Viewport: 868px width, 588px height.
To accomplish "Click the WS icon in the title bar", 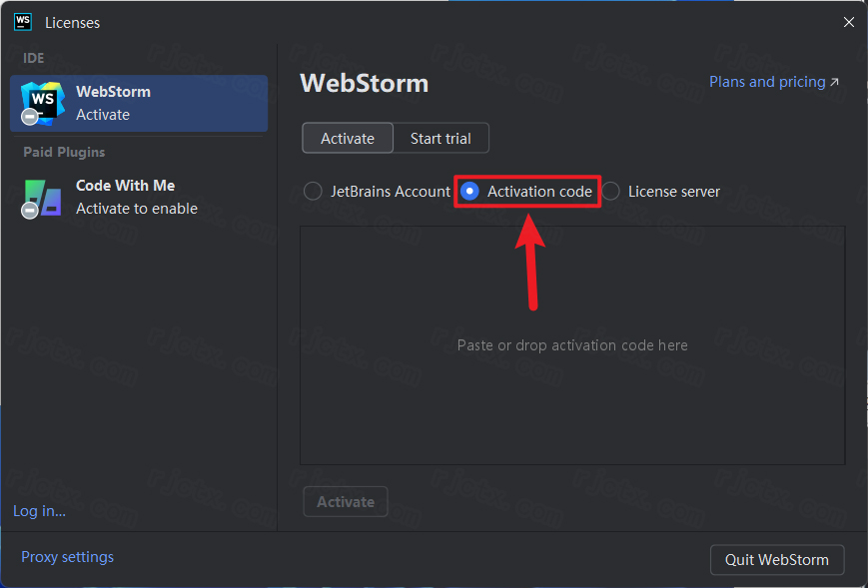I will pos(23,22).
